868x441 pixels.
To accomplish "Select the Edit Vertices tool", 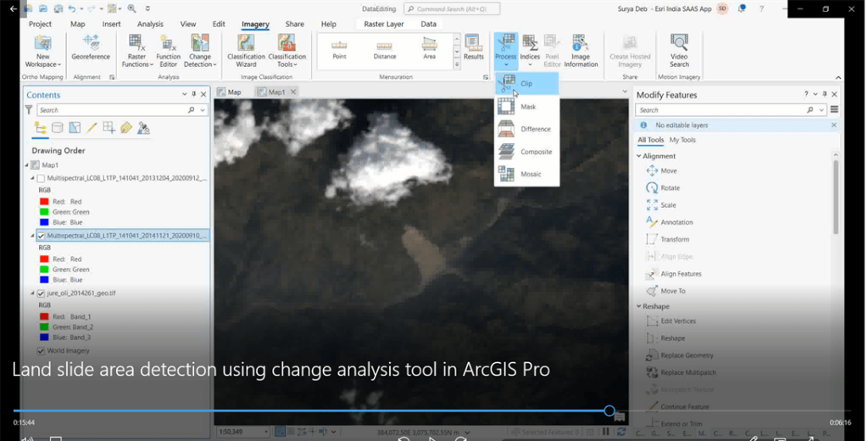I will point(671,321).
